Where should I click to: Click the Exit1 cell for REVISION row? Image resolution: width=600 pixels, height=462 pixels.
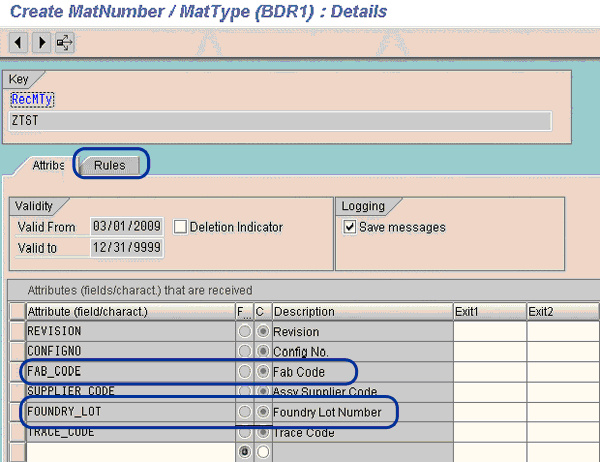coord(489,331)
